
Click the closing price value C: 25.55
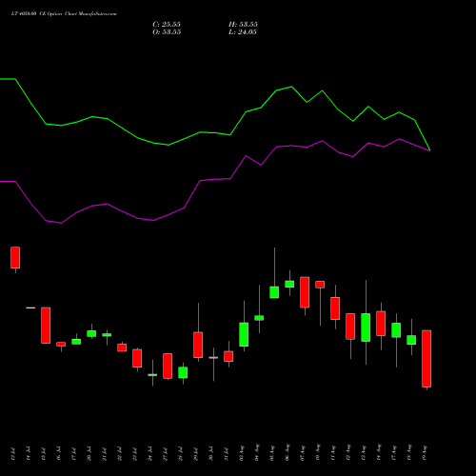pyautogui.click(x=167, y=25)
